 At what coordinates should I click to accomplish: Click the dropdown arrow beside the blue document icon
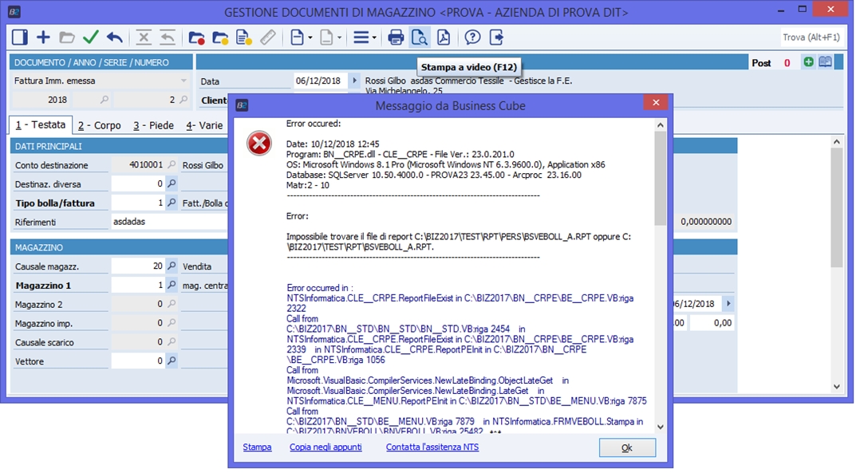coord(310,37)
